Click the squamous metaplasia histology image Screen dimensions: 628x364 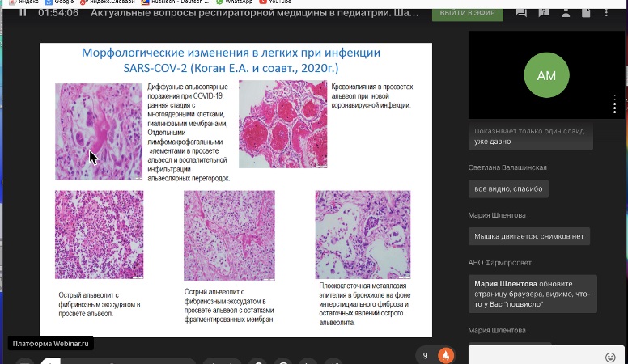(363, 235)
